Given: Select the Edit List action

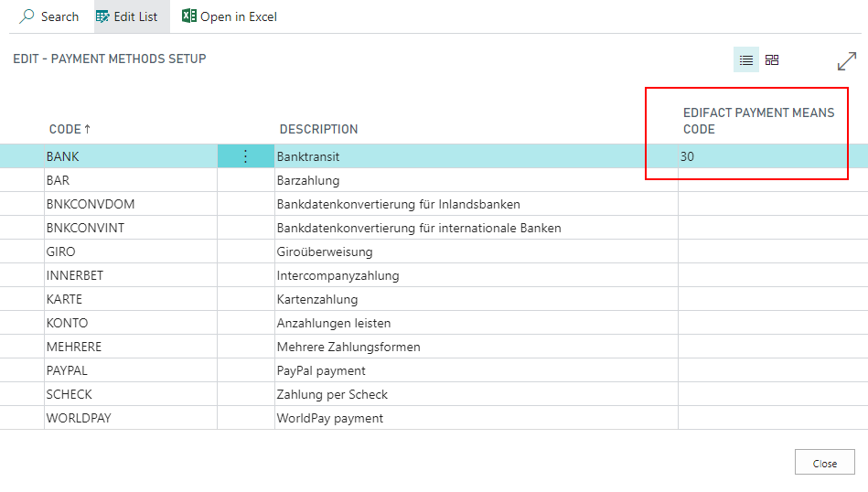Looking at the screenshot, I should [x=135, y=16].
